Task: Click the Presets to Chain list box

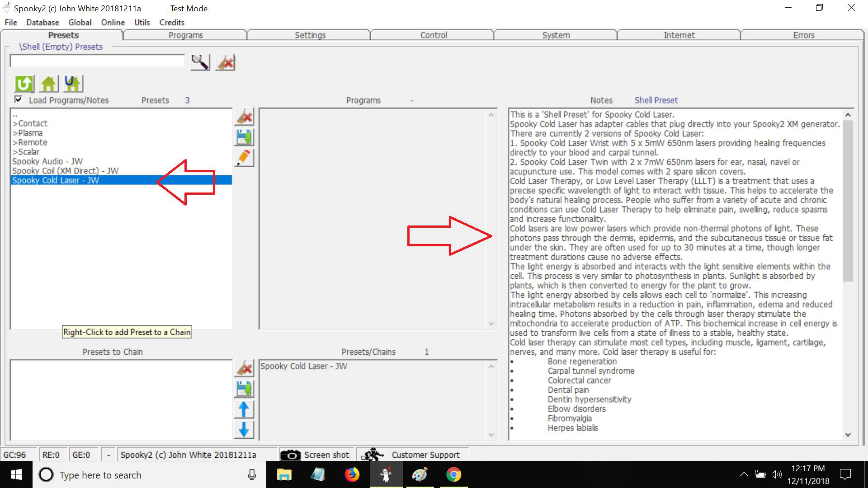Action: tap(121, 400)
